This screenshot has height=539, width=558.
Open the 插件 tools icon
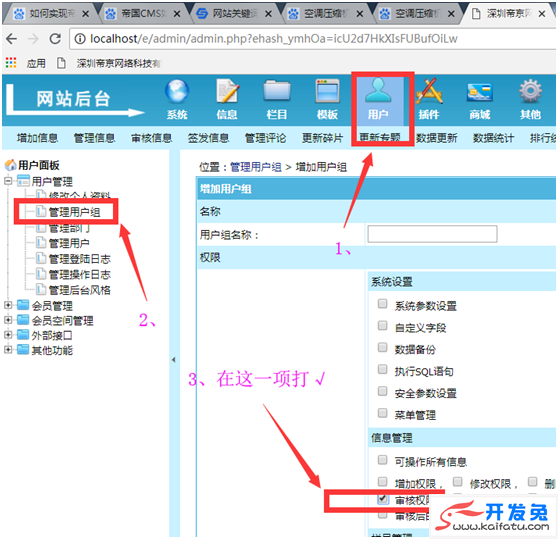tap(429, 91)
